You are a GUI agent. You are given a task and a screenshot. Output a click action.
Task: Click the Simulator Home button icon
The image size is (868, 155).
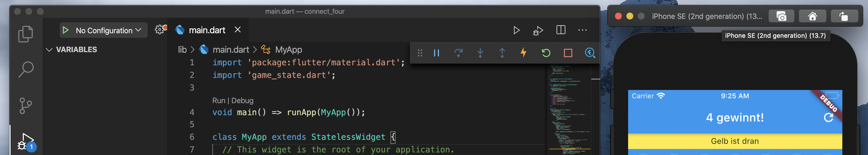[x=812, y=16]
